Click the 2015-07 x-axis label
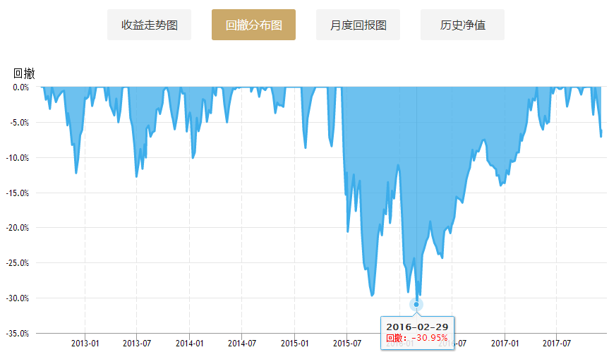The height and width of the screenshot is (364, 609). 346,344
